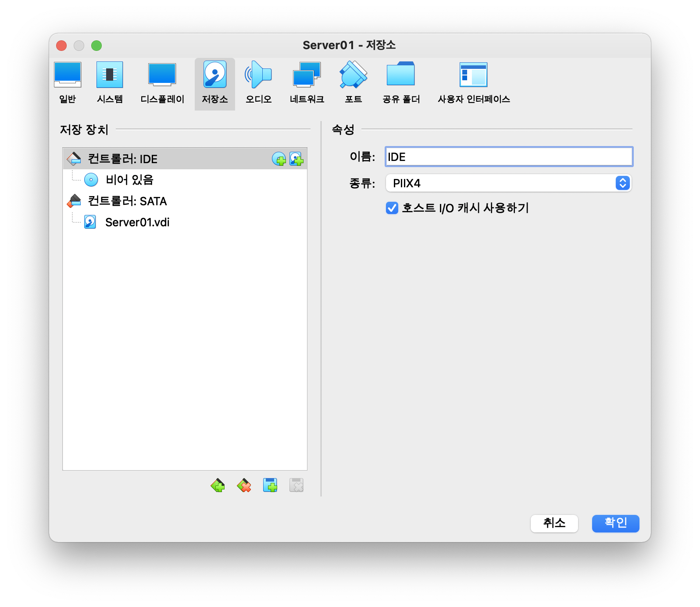The image size is (700, 607).
Task: Remove the selected storage controller
Action: coord(244,485)
